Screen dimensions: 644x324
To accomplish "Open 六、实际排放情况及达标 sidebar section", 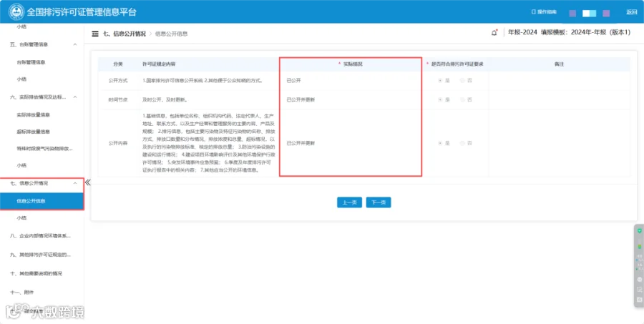I will coord(37,97).
